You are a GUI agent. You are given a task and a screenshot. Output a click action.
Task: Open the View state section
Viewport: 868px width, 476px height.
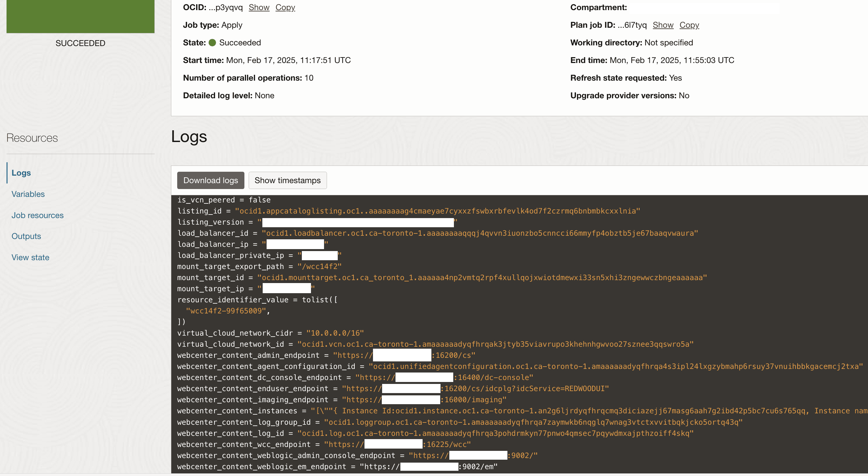click(x=30, y=257)
